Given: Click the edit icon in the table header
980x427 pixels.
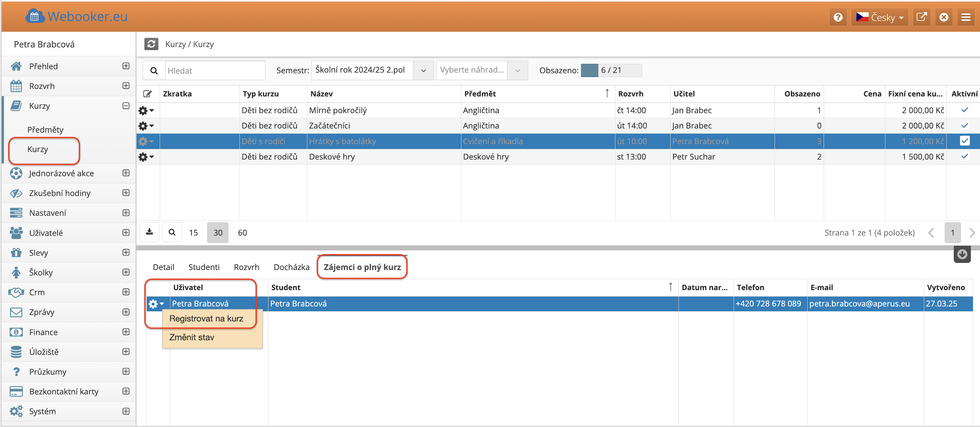Looking at the screenshot, I should (x=147, y=94).
